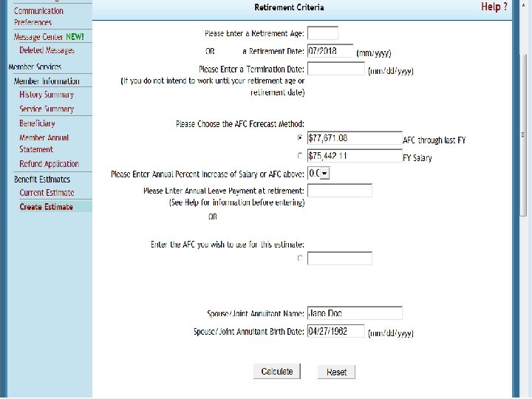The height and width of the screenshot is (399, 532).
Task: Open Beneficiary page
Action: pyautogui.click(x=37, y=123)
